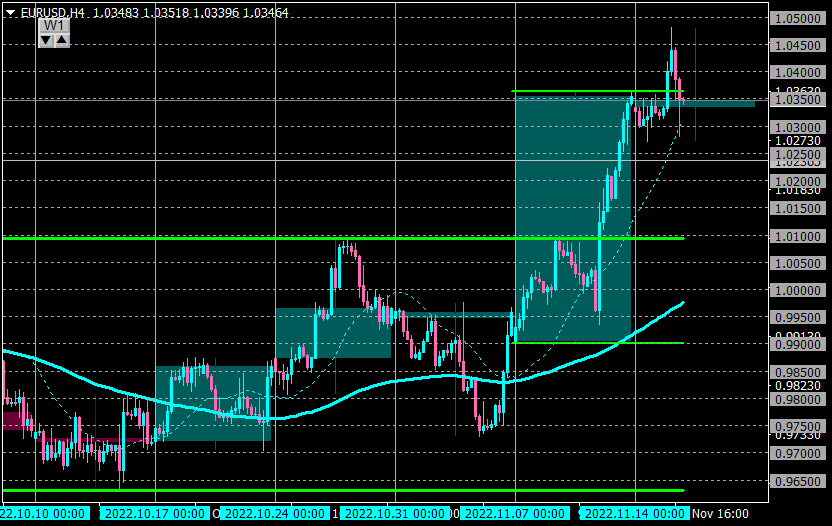Click the 0.96500 price label
This screenshot has height=526, width=832.
[x=798, y=481]
